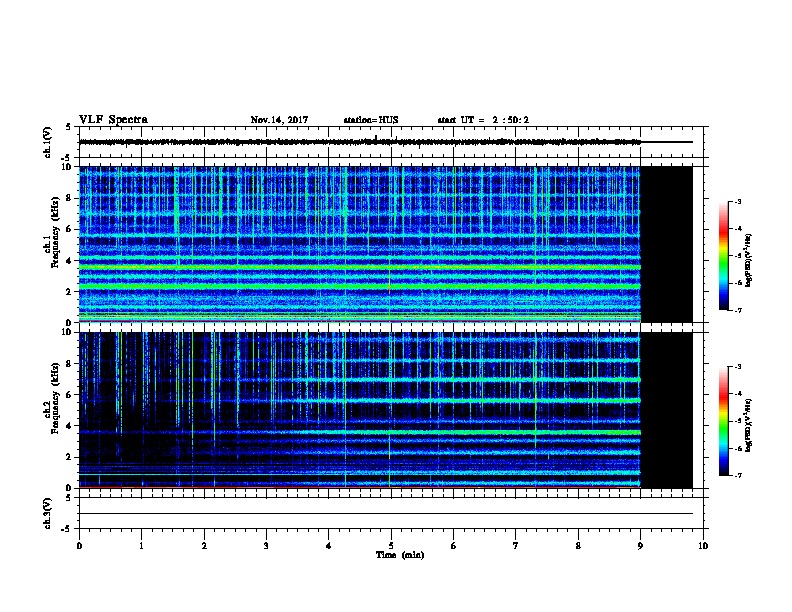Click the ch.2 'Frequency (kHz)' axis label
792x612 pixels.
(x=55, y=398)
